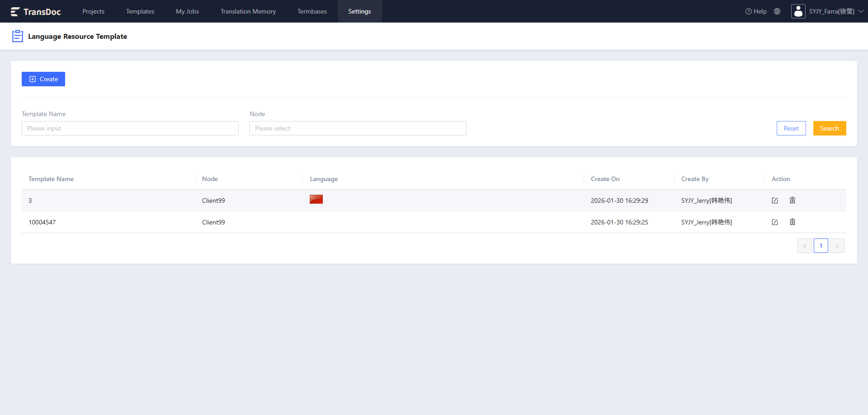
Task: Select the Settings menu item
Action: point(359,11)
